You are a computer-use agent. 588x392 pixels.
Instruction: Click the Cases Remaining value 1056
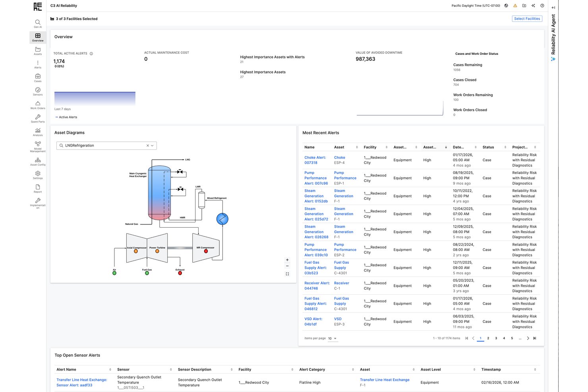pos(457,70)
